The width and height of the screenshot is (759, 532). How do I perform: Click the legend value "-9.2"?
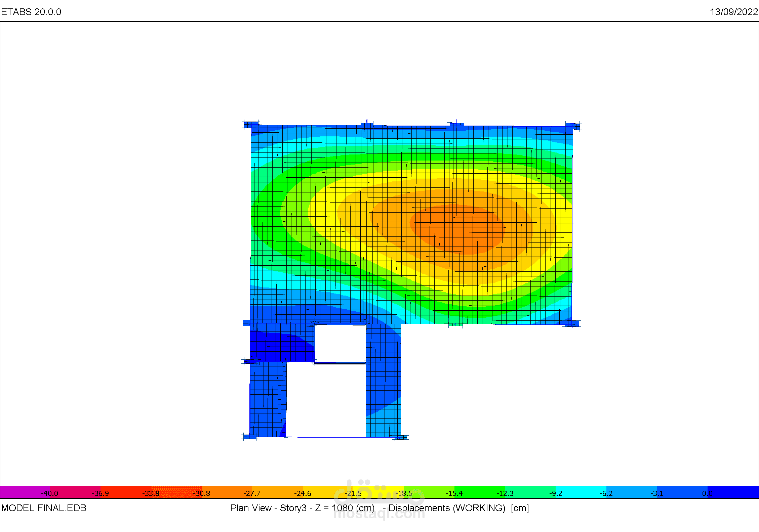tap(555, 493)
